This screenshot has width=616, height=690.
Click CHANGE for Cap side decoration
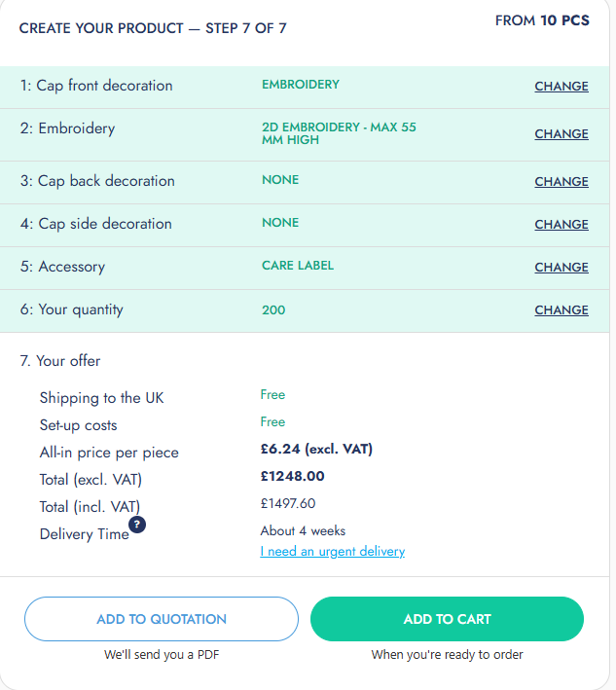pyautogui.click(x=562, y=225)
